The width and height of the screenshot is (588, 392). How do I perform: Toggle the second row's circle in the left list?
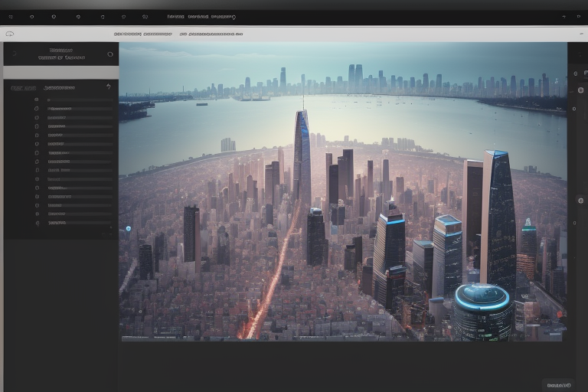click(x=36, y=109)
